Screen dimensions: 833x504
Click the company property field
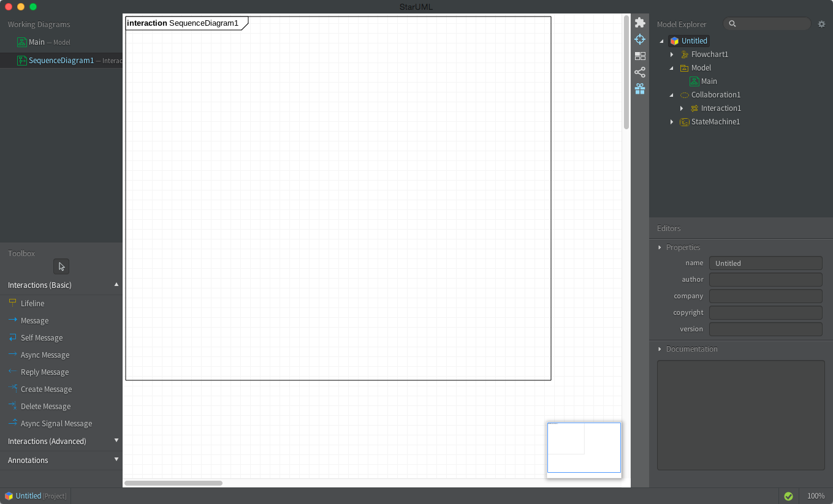click(x=766, y=296)
